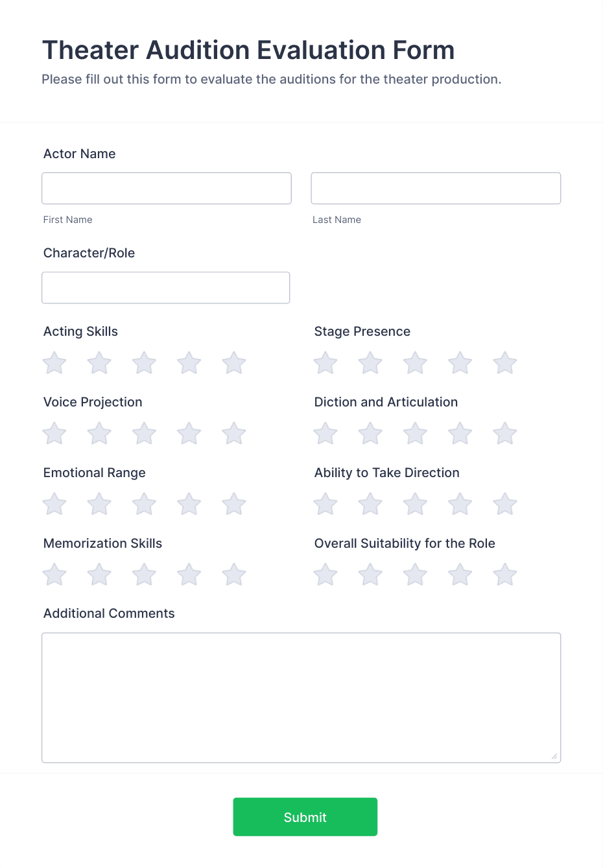The image size is (603, 868).
Task: Select second star under Voice Projection
Action: (x=99, y=433)
